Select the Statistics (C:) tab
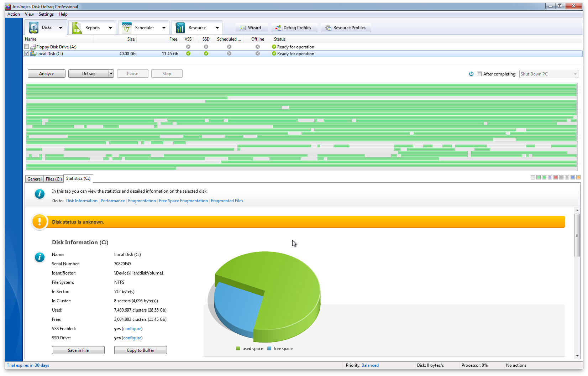 click(x=78, y=178)
